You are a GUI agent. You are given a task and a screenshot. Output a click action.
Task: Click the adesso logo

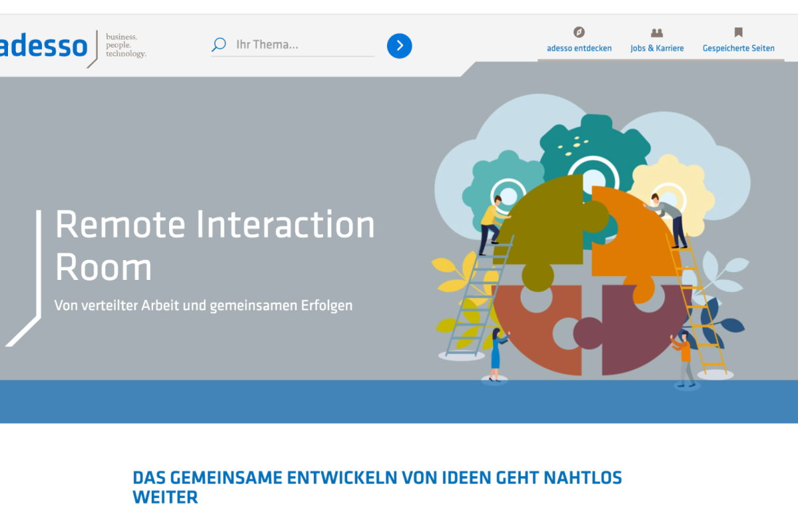[x=43, y=47]
